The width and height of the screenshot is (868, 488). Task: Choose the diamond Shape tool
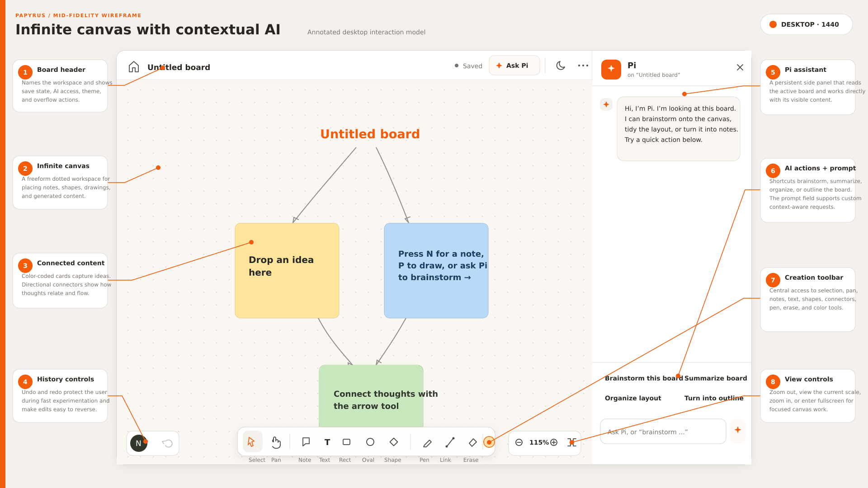tap(393, 442)
